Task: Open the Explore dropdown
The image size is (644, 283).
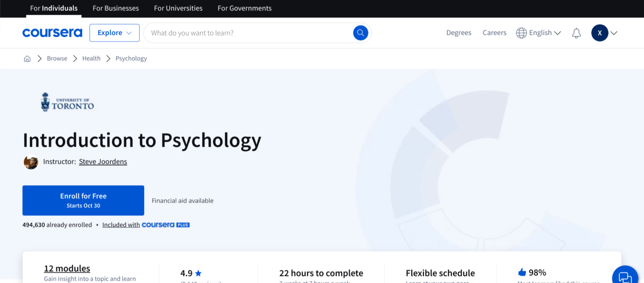Action: coord(114,33)
